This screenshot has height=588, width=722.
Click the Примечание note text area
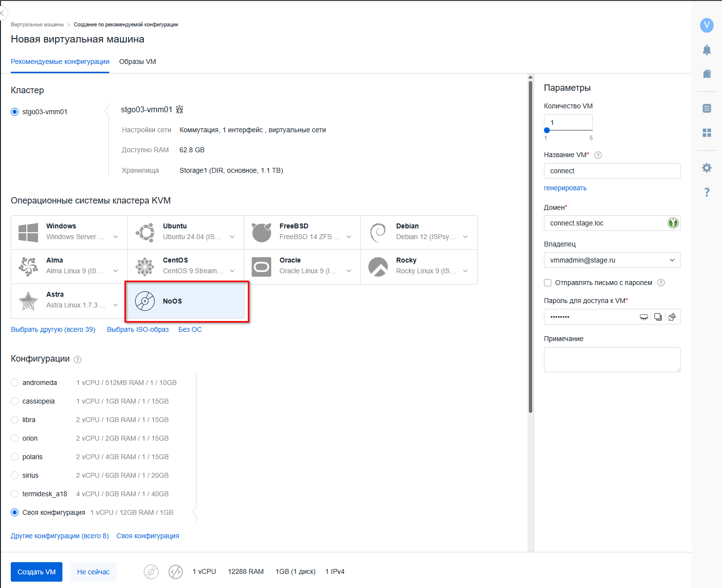coord(612,360)
